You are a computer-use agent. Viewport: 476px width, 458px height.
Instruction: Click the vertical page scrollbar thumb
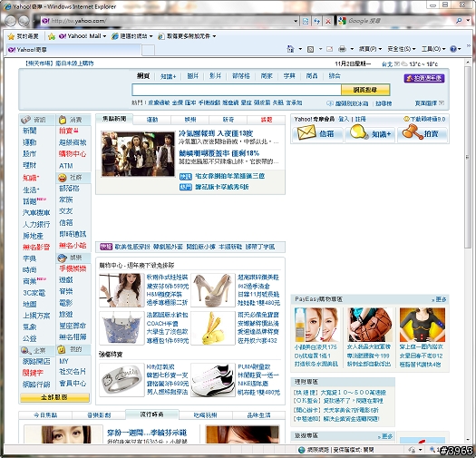(468, 157)
